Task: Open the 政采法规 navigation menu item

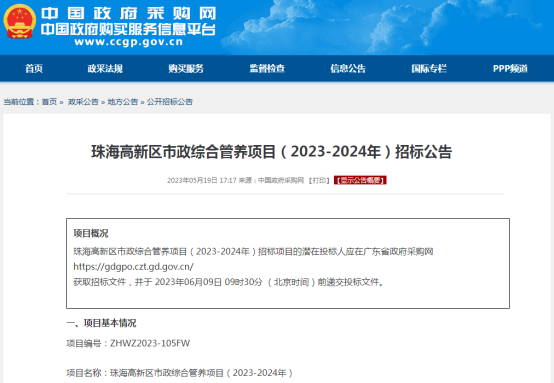Action: (105, 69)
